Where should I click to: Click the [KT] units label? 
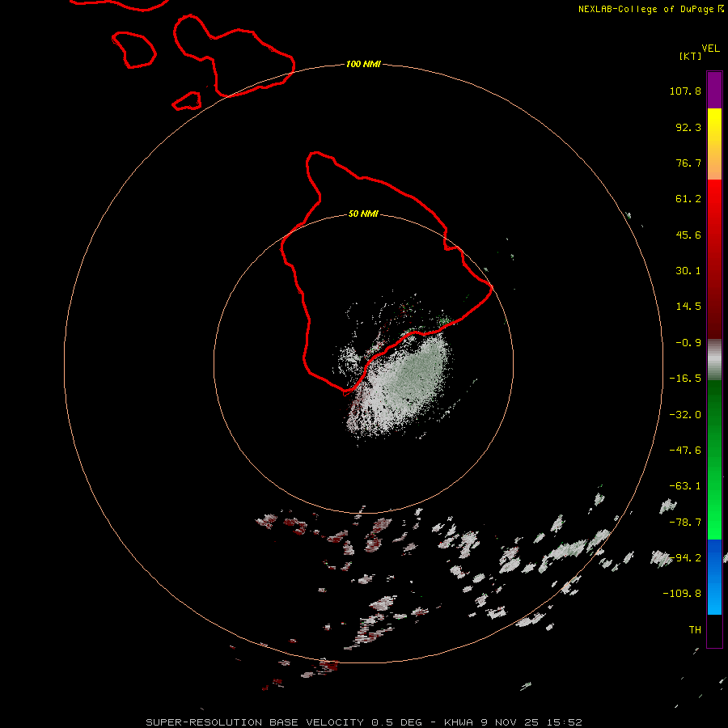tap(691, 56)
